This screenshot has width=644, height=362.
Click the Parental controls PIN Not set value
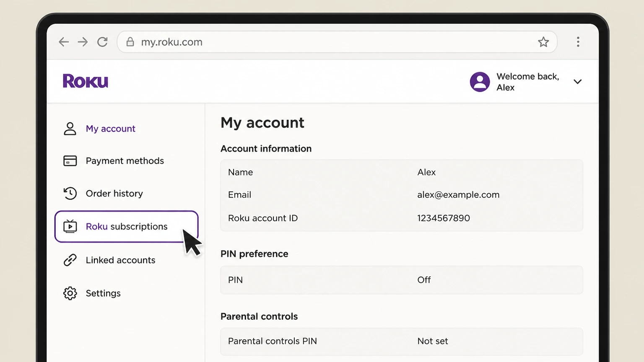coord(433,341)
